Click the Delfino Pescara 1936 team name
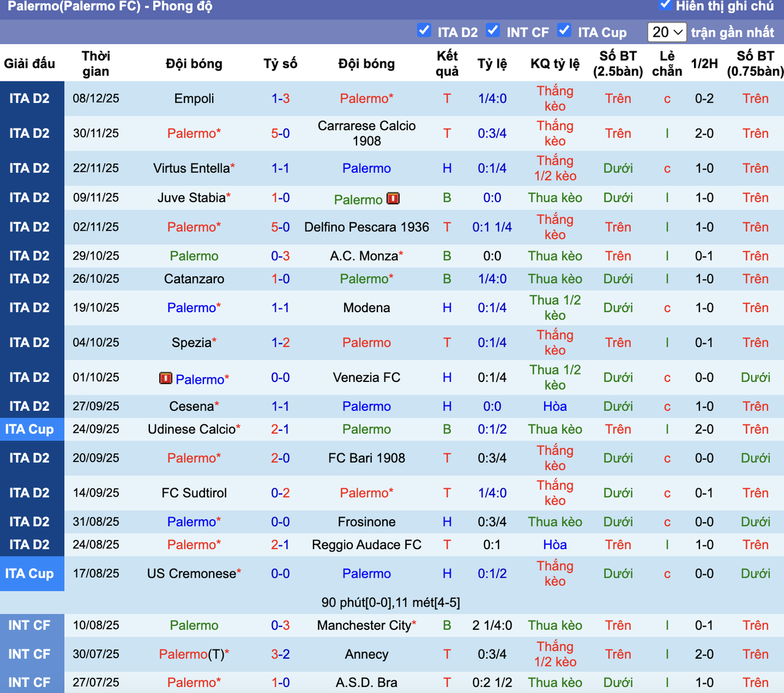Viewport: 784px width, 693px height. 367,227
